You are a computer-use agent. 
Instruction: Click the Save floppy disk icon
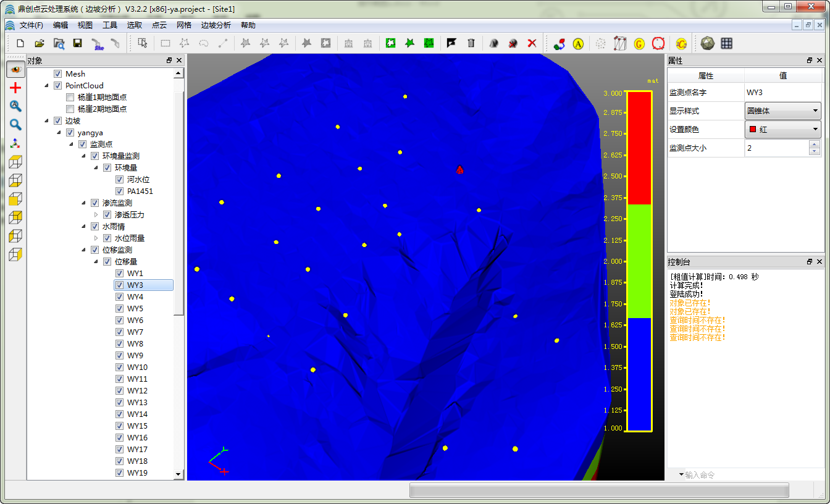coord(77,43)
